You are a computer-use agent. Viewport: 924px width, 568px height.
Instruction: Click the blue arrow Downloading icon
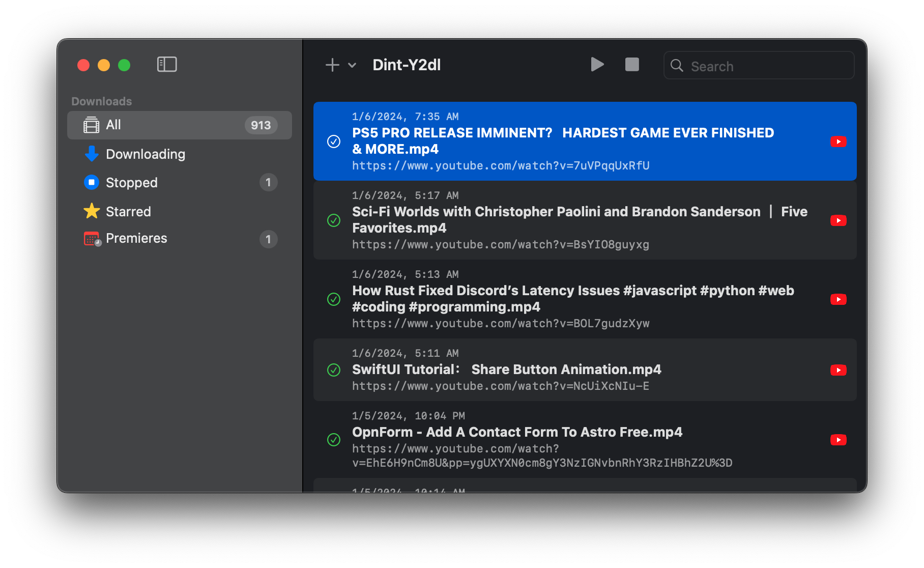pos(92,154)
